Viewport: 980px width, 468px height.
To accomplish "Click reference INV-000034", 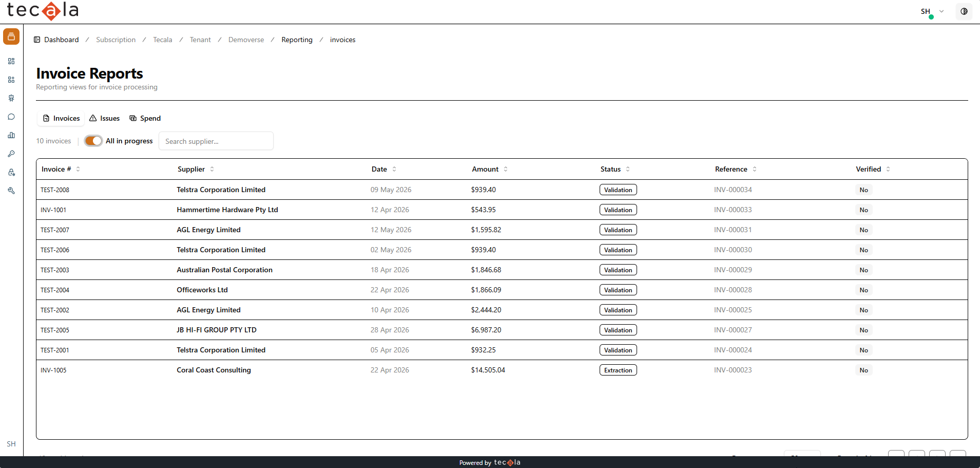I will click(x=733, y=190).
